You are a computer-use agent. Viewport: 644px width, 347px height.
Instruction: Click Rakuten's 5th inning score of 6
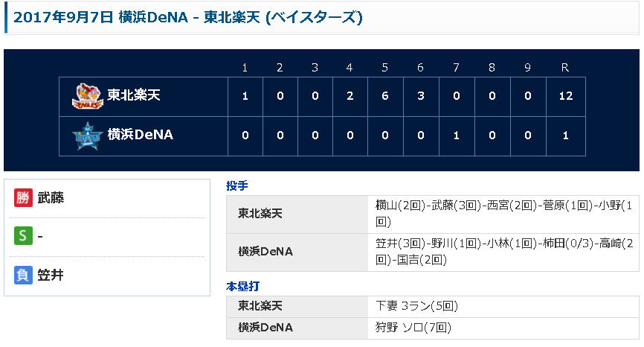coord(385,96)
